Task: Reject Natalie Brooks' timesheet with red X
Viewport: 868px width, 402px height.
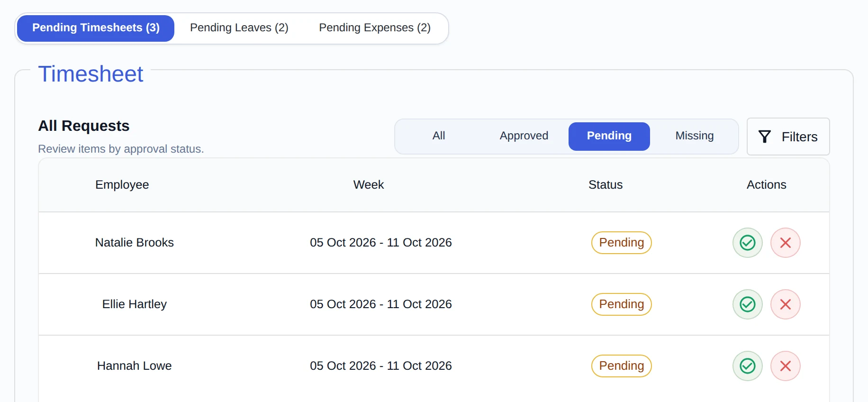Action: coord(785,243)
